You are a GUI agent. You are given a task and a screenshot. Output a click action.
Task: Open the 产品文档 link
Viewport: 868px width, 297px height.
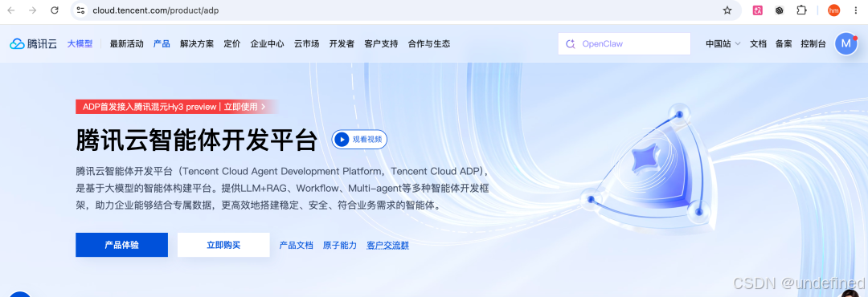click(x=296, y=245)
